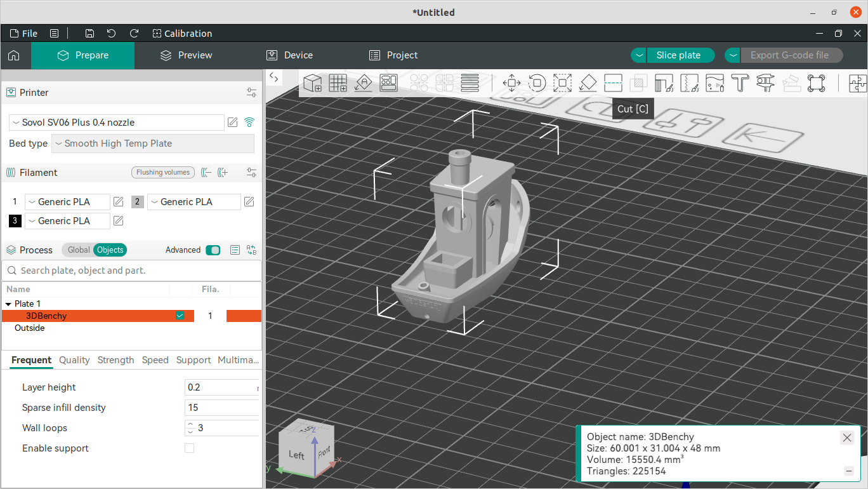The width and height of the screenshot is (868, 489).
Task: Open the Sovol SV06 Plus printer dropdown
Action: point(117,123)
